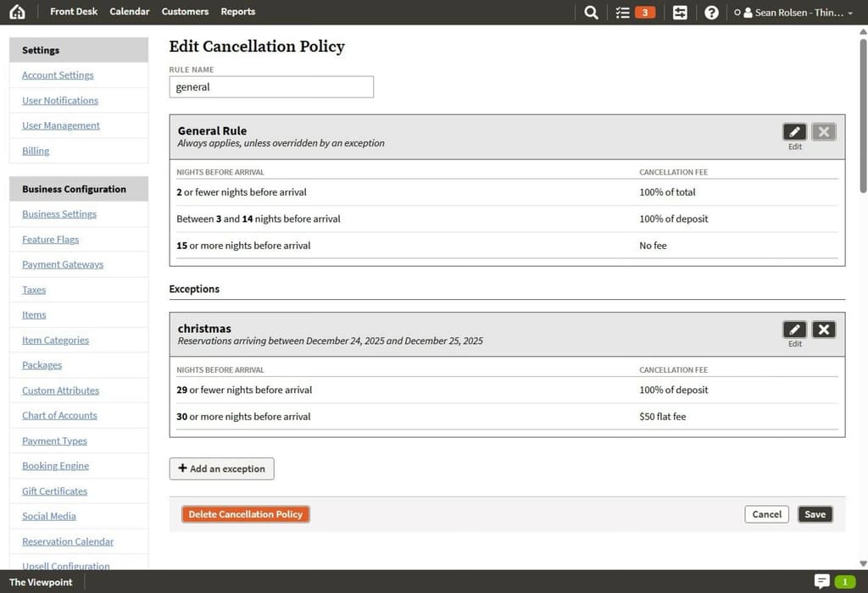
Task: Open the Help question mark icon
Action: pos(710,12)
